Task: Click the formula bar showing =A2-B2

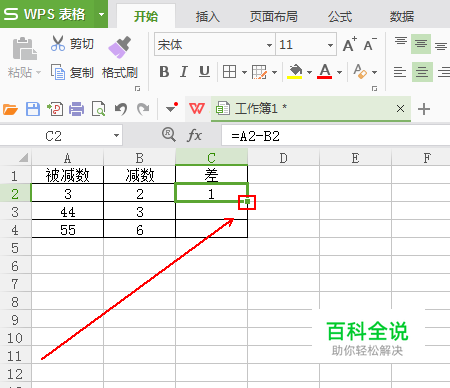Action: [335, 136]
